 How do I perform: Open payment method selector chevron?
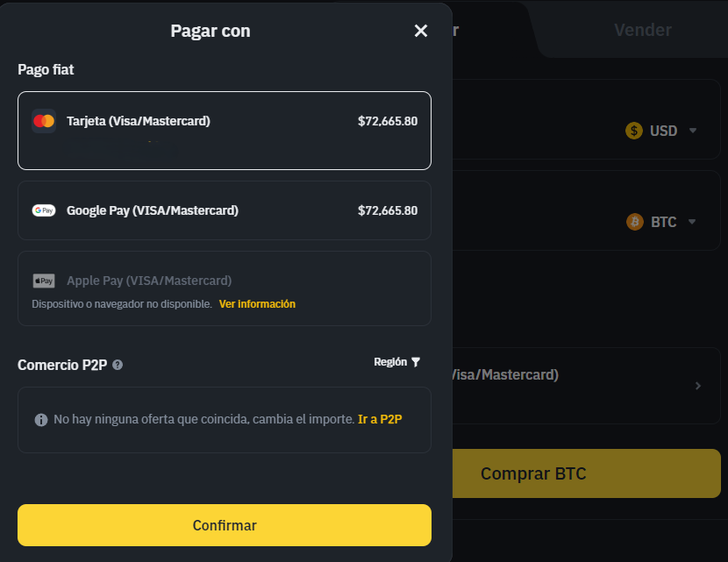click(x=698, y=386)
